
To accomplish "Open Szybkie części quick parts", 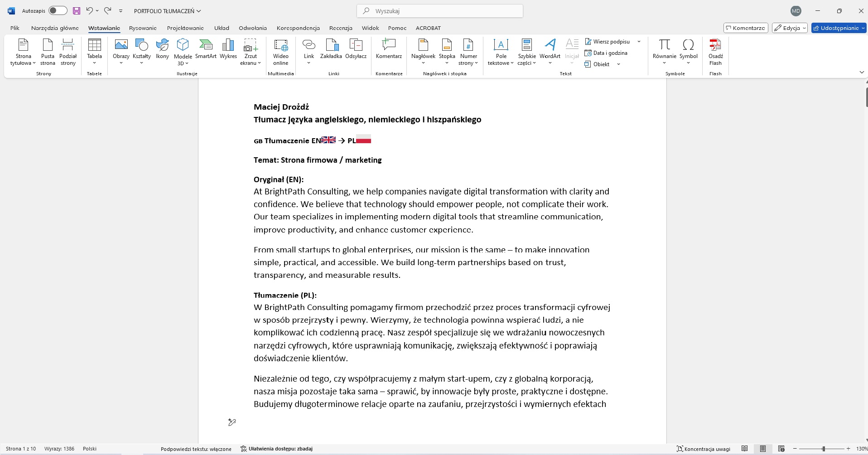I will tap(527, 52).
